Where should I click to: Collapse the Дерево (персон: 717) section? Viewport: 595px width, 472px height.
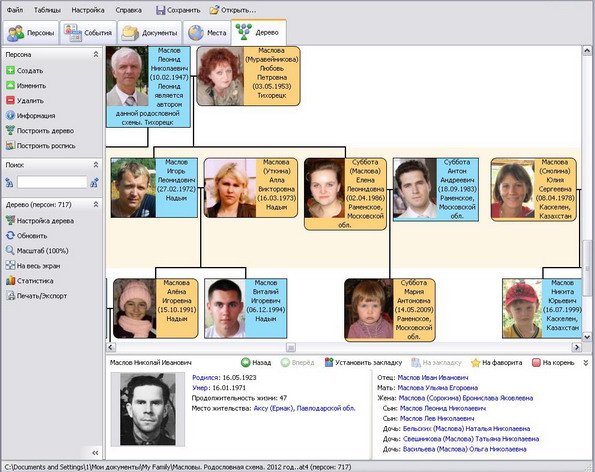pyautogui.click(x=96, y=205)
